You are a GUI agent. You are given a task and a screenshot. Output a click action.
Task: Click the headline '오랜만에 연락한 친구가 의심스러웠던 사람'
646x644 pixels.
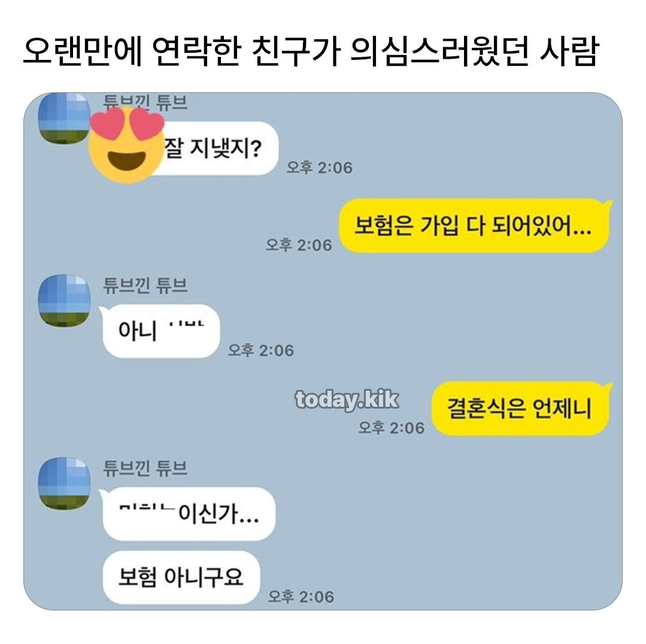tap(310, 52)
